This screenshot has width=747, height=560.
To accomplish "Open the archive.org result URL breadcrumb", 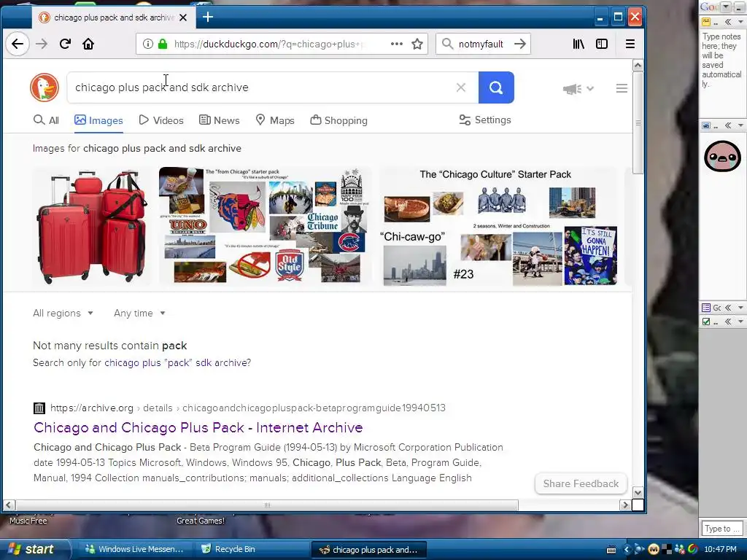I will (x=248, y=408).
